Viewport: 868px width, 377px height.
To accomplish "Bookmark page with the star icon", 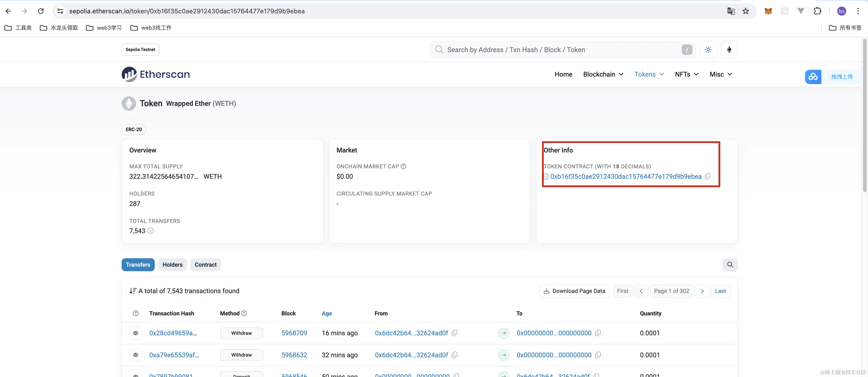I will [x=746, y=11].
